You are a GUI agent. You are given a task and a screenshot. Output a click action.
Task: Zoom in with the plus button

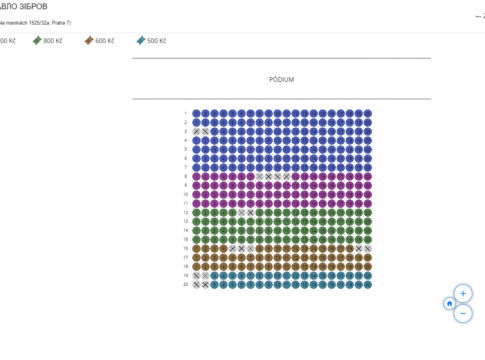point(463,294)
